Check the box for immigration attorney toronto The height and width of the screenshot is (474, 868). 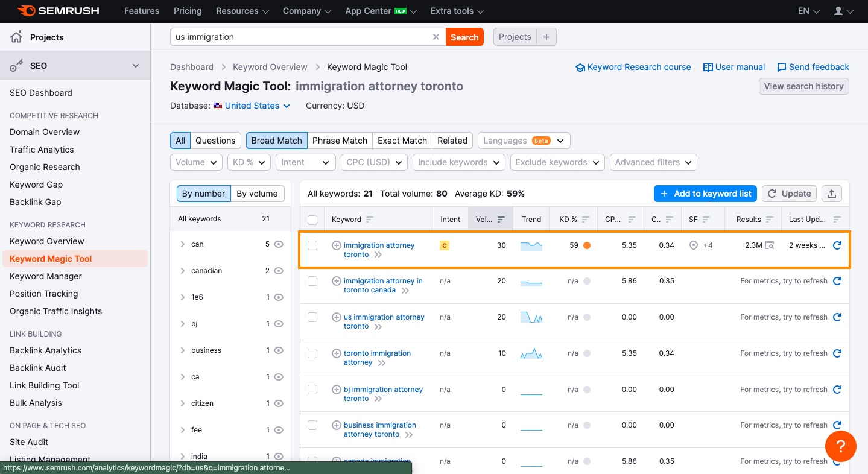[312, 245]
